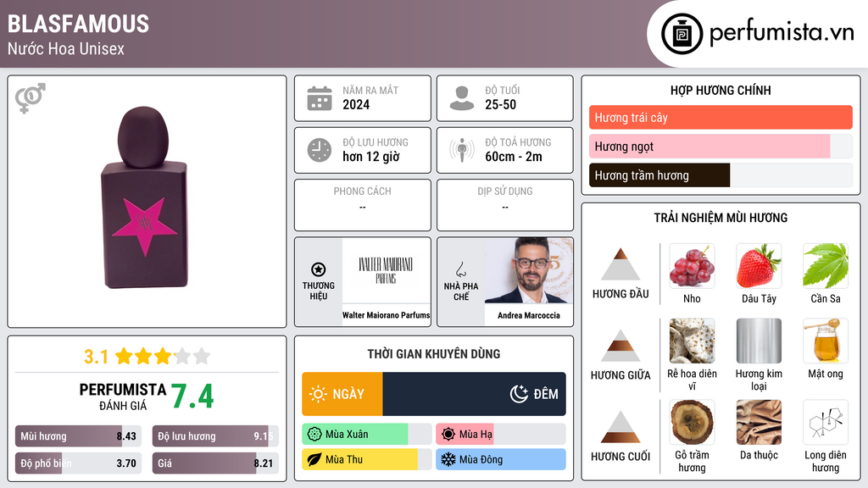Click the sillage value 60cm - 2m
The height and width of the screenshot is (488, 868).
[514, 157]
